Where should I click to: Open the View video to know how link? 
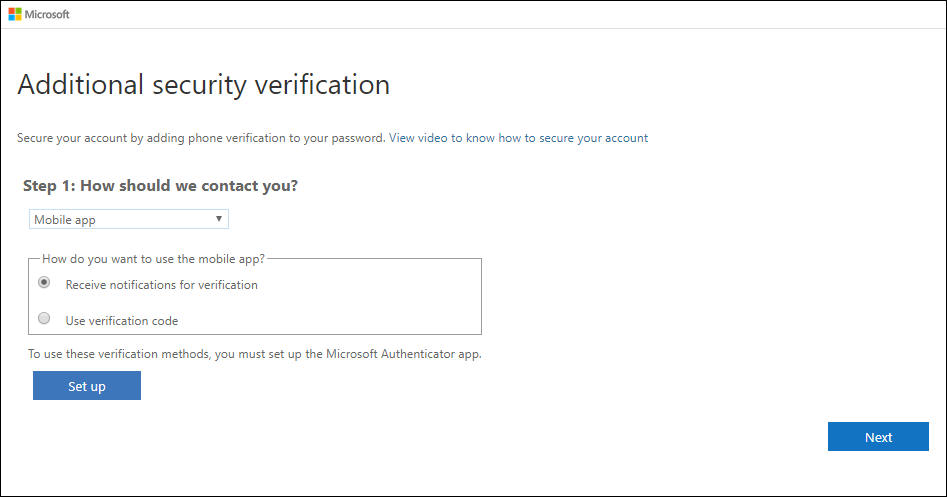[518, 138]
